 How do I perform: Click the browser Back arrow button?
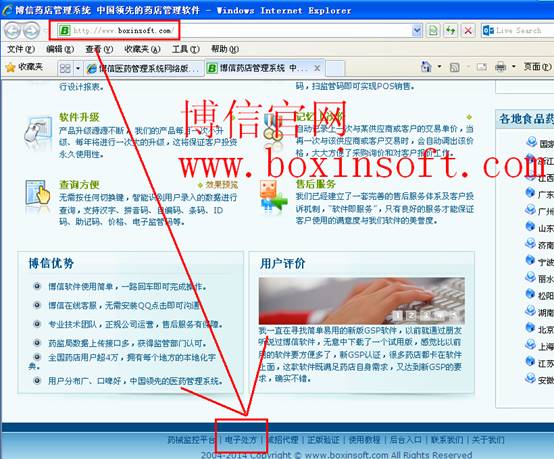point(13,31)
